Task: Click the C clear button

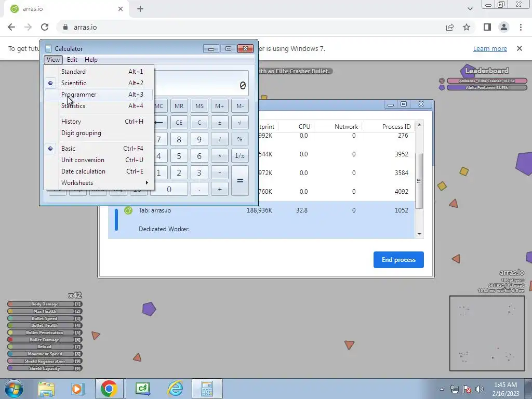Action: tap(199, 123)
